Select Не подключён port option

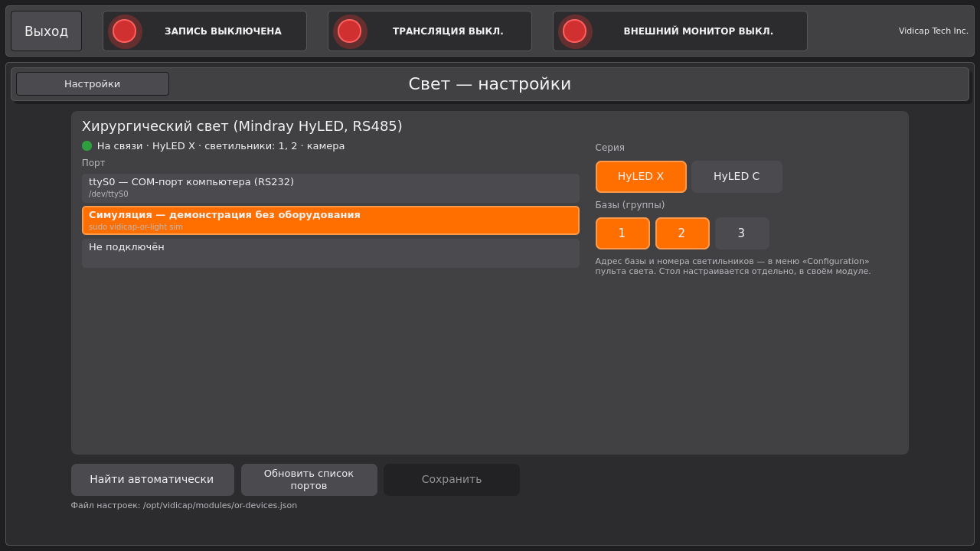331,253
